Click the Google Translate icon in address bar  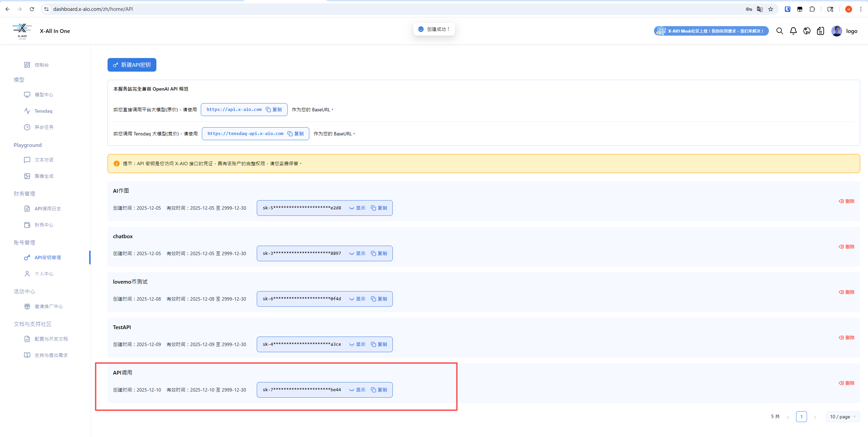point(760,9)
